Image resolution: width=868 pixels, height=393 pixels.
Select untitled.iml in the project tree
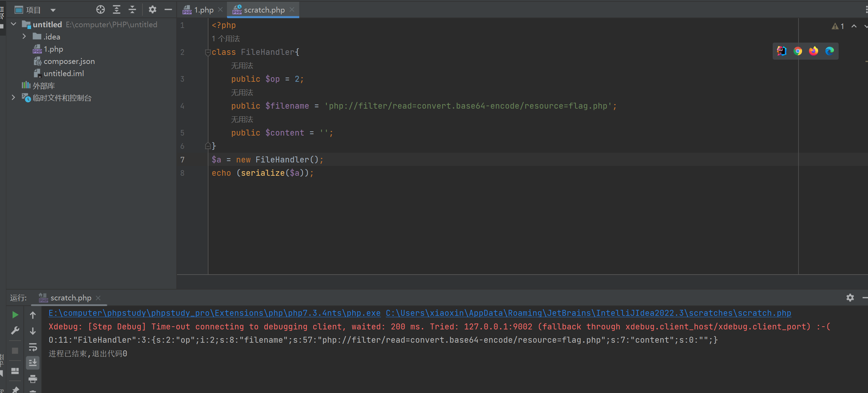[59, 73]
